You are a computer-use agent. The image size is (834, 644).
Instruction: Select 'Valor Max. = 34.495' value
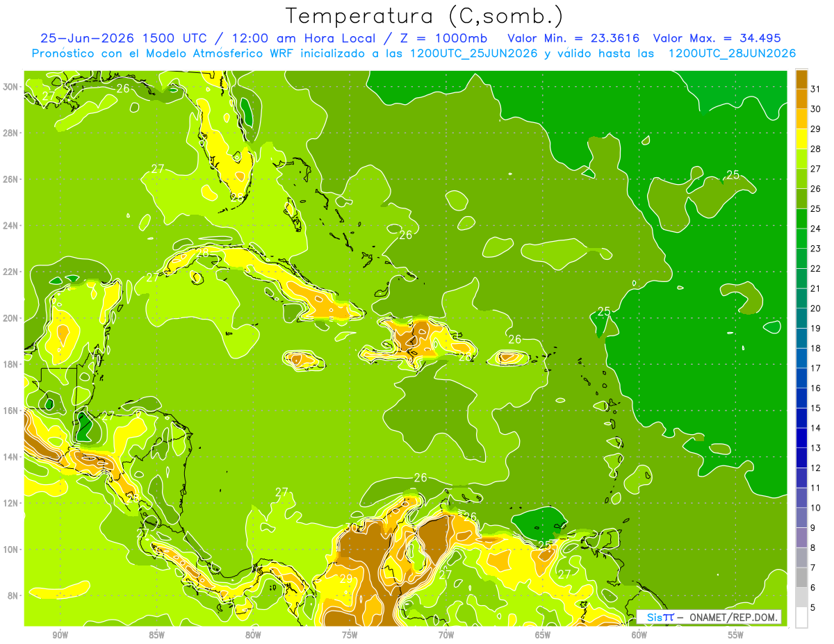[717, 38]
